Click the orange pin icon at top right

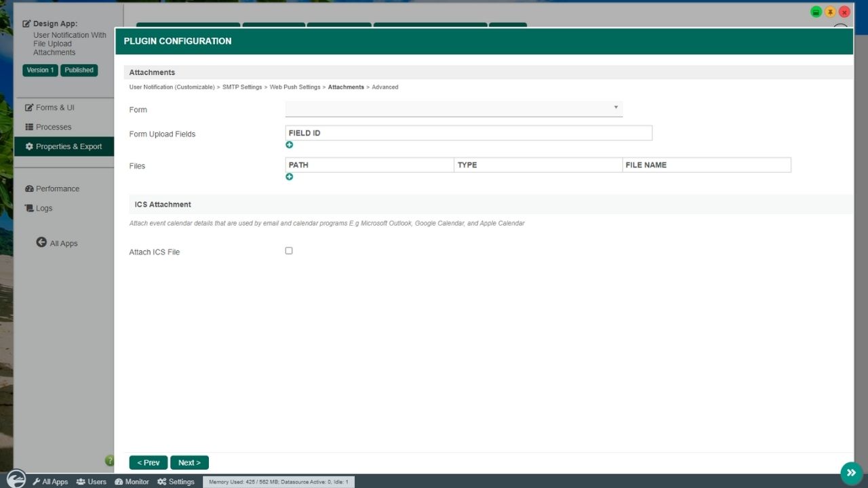(830, 12)
